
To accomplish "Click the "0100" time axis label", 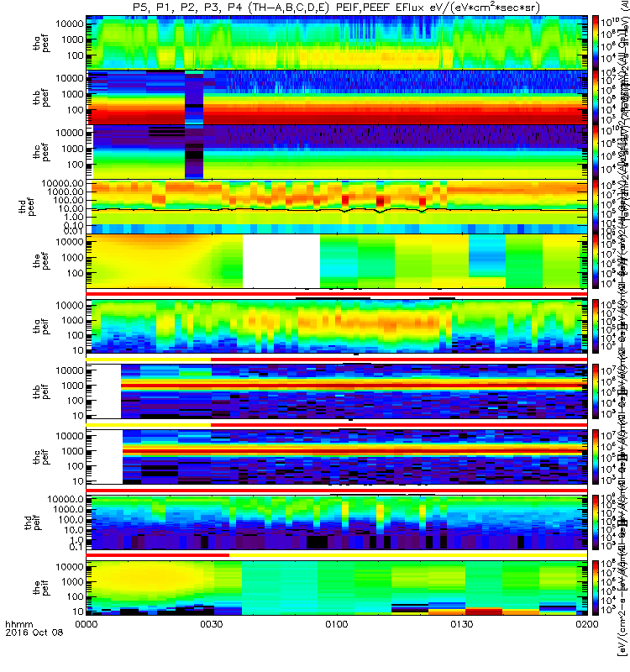I will tap(337, 624).
